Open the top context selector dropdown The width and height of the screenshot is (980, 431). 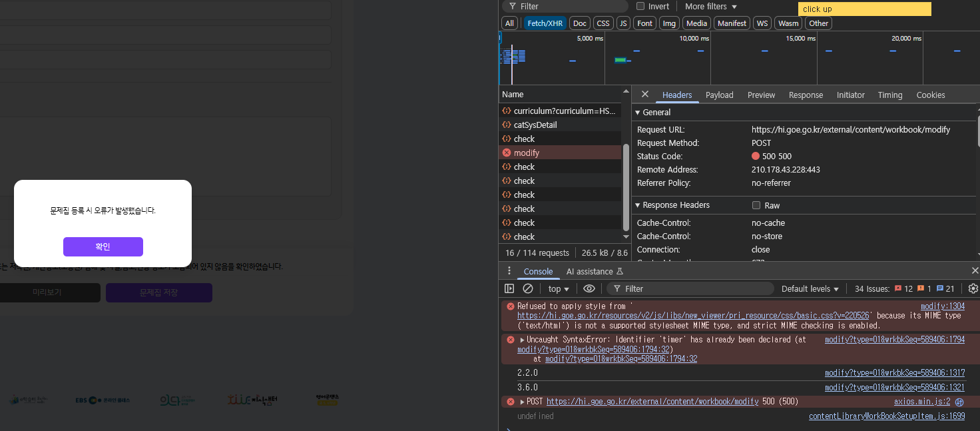click(559, 288)
